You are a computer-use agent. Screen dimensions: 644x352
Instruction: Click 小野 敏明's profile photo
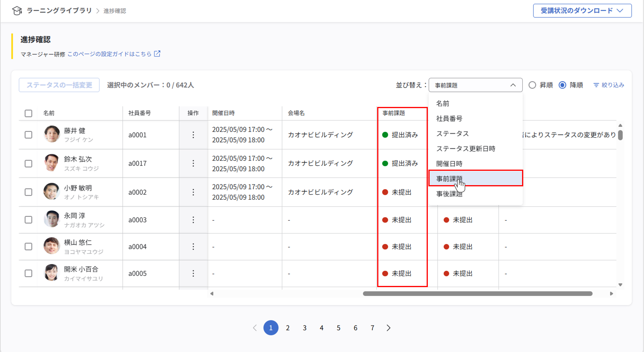tap(52, 191)
